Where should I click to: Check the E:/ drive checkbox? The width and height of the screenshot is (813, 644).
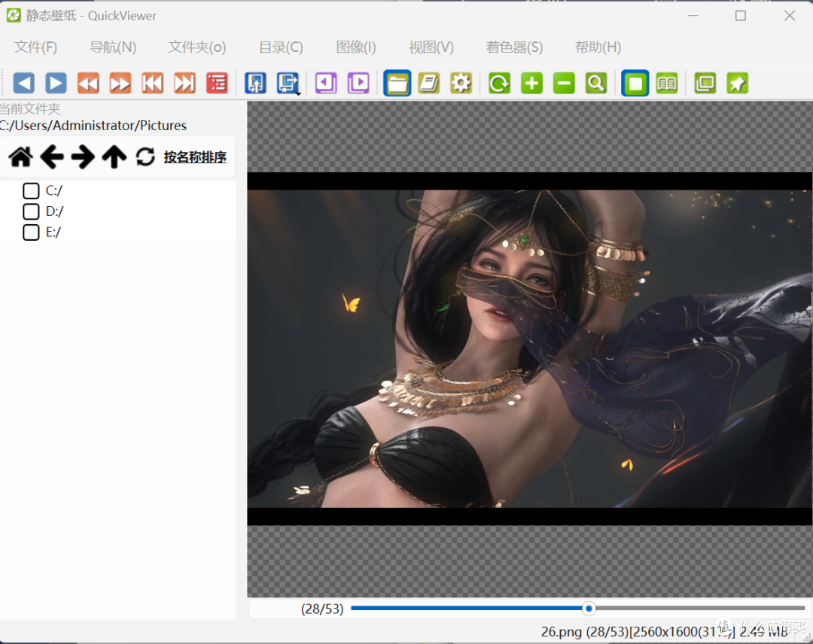[31, 232]
